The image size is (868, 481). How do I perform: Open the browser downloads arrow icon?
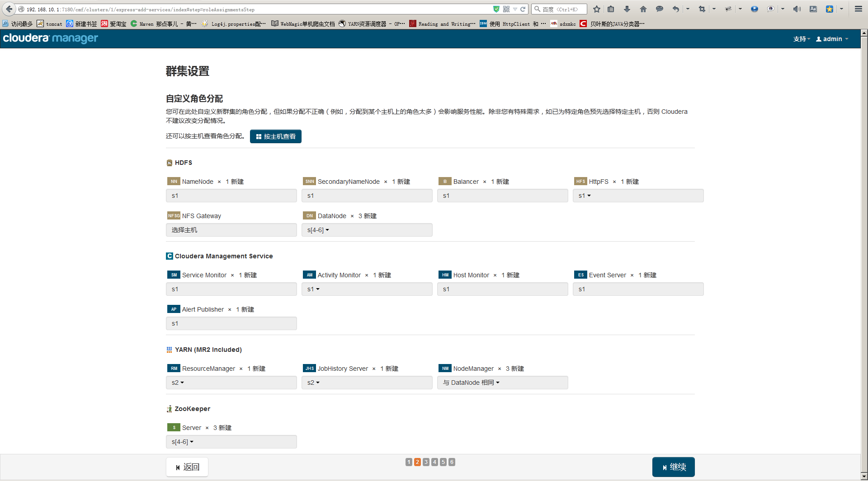click(x=627, y=9)
